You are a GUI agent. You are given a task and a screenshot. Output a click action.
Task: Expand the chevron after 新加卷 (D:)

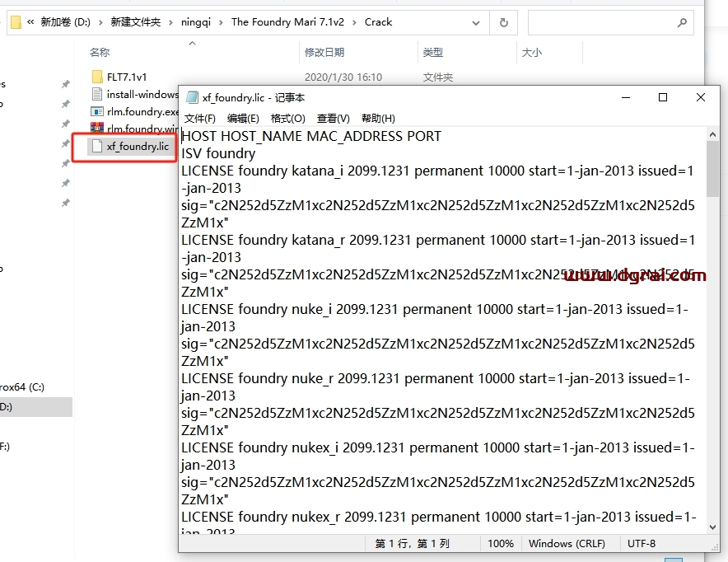(100, 22)
